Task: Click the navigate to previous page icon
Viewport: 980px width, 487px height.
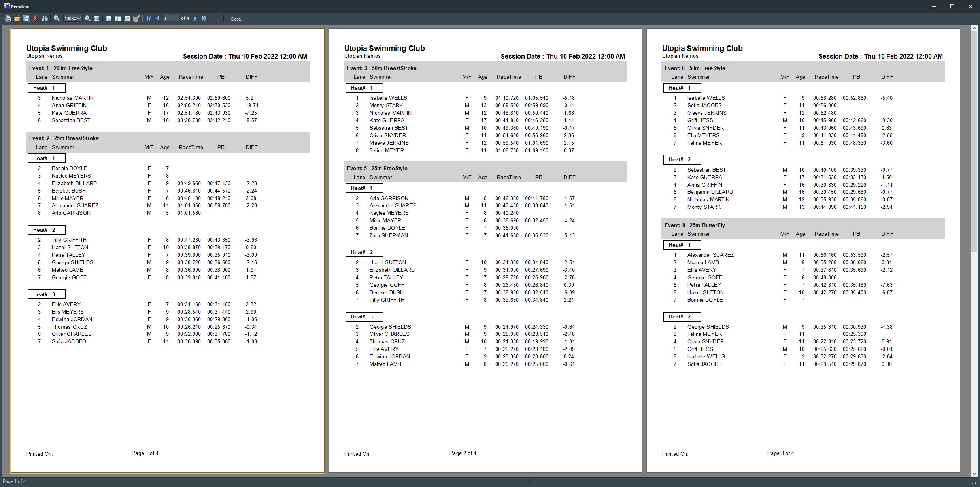Action: [x=156, y=19]
